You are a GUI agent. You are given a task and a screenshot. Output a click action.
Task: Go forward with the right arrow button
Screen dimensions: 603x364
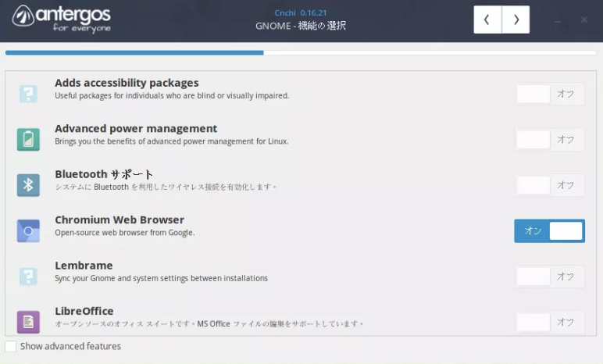pos(516,20)
